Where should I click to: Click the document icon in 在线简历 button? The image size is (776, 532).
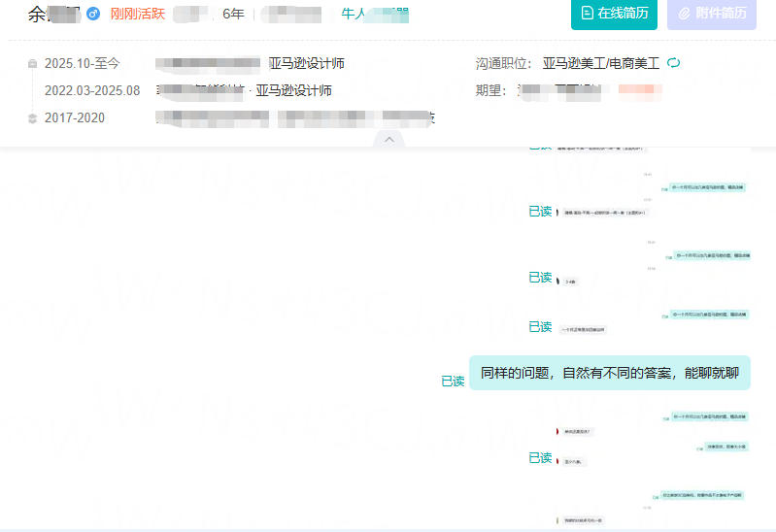click(586, 14)
